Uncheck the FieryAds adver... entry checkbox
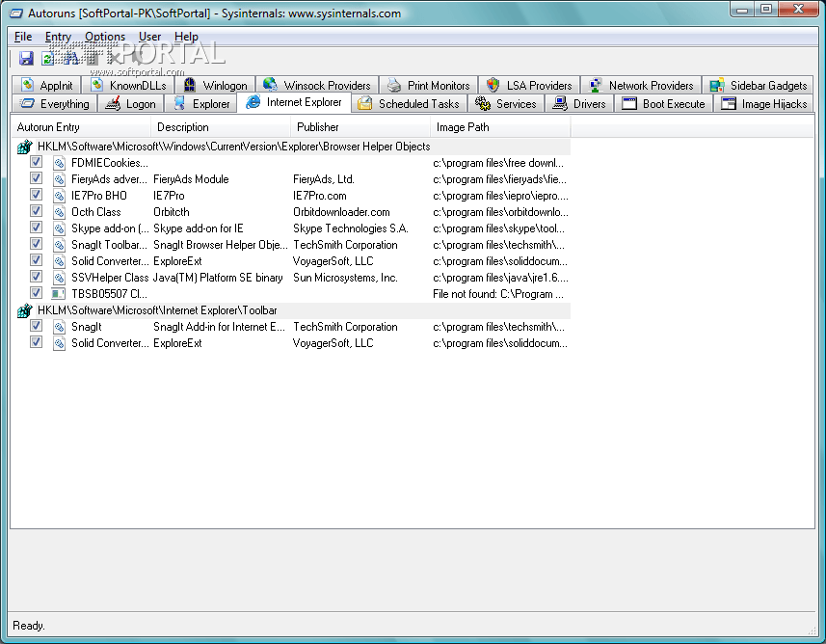 click(36, 178)
